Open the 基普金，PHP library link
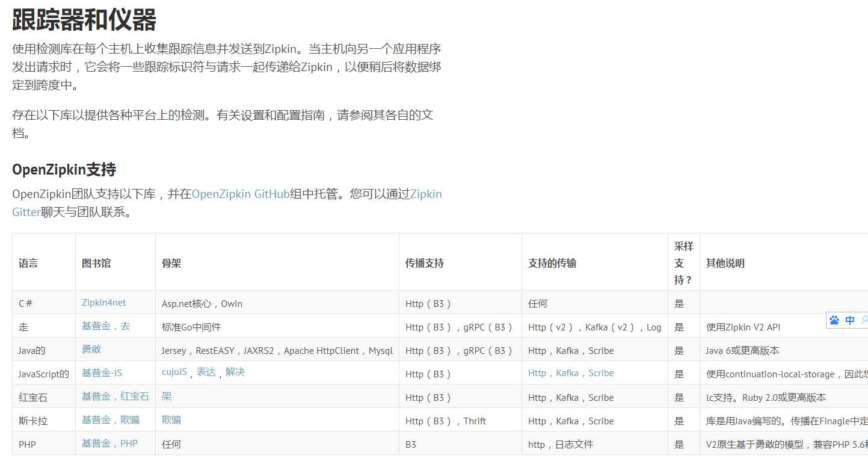Screen dimensions: 868x461 pyautogui.click(x=109, y=443)
